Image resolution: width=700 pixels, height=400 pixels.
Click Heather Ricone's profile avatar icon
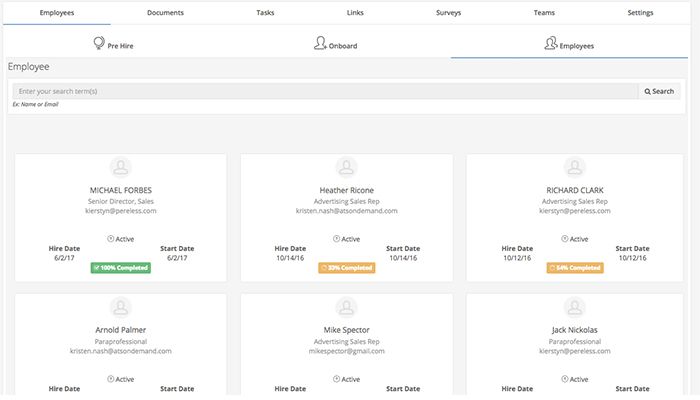pos(346,168)
